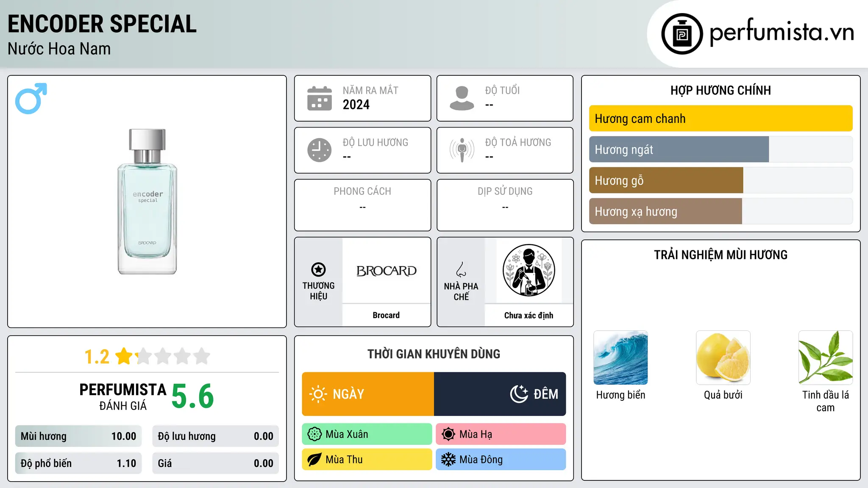868x488 pixels.
Task: Click the Quả bưởi note caption
Action: (723, 395)
